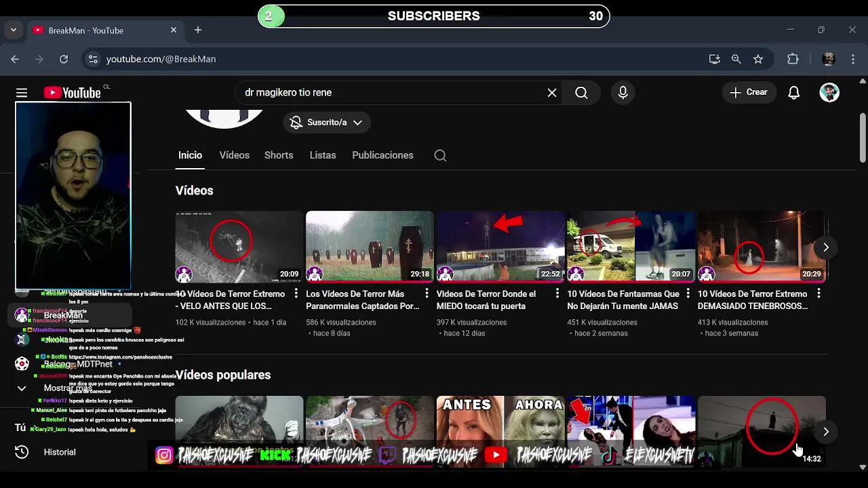Play the 29:18 coffins video thumbnail
The width and height of the screenshot is (868, 488).
370,247
